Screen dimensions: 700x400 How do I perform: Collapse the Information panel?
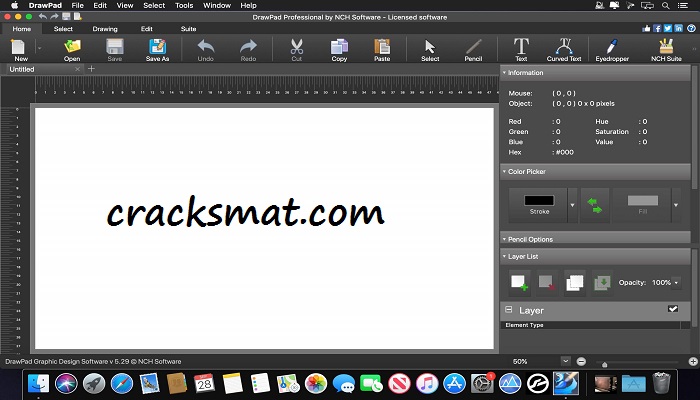[504, 72]
